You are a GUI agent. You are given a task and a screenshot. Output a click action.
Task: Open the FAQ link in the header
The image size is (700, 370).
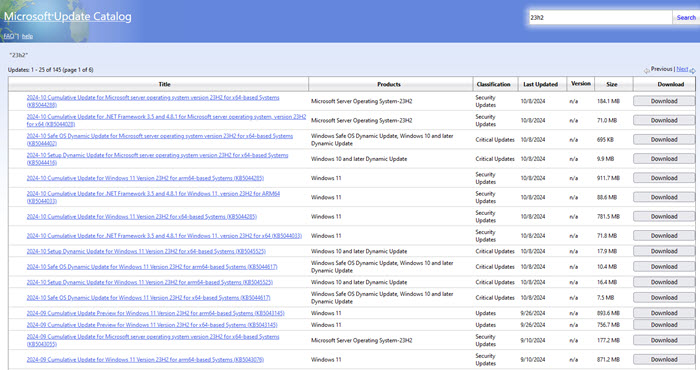pyautogui.click(x=9, y=36)
